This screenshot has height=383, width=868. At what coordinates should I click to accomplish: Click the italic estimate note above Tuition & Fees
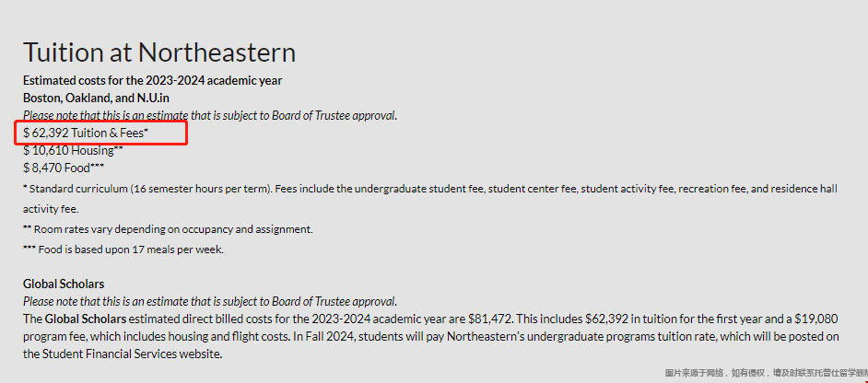click(x=210, y=115)
